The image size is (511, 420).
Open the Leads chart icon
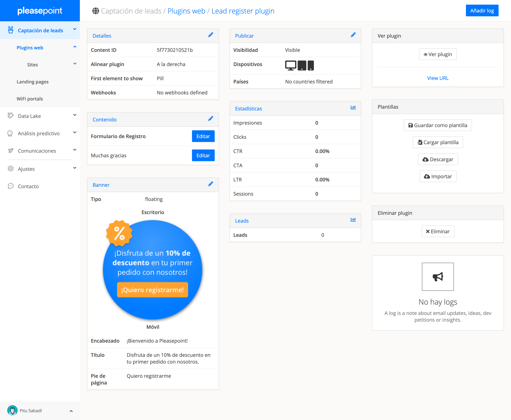[353, 220]
